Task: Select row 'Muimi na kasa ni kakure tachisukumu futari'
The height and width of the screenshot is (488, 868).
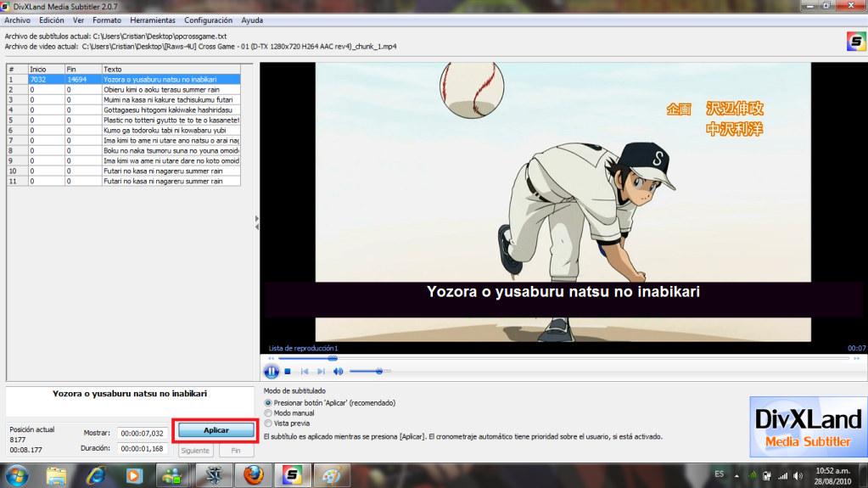Action: (x=123, y=100)
